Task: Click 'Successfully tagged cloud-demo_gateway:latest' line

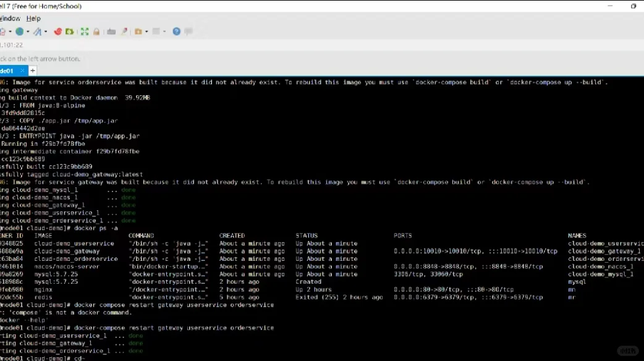Action: coord(72,174)
